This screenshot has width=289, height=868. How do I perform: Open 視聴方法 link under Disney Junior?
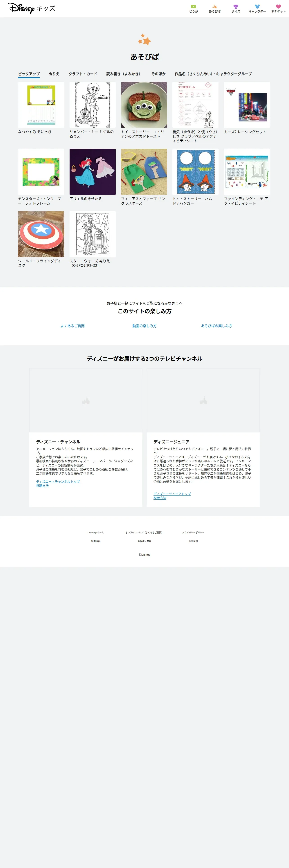(x=160, y=498)
